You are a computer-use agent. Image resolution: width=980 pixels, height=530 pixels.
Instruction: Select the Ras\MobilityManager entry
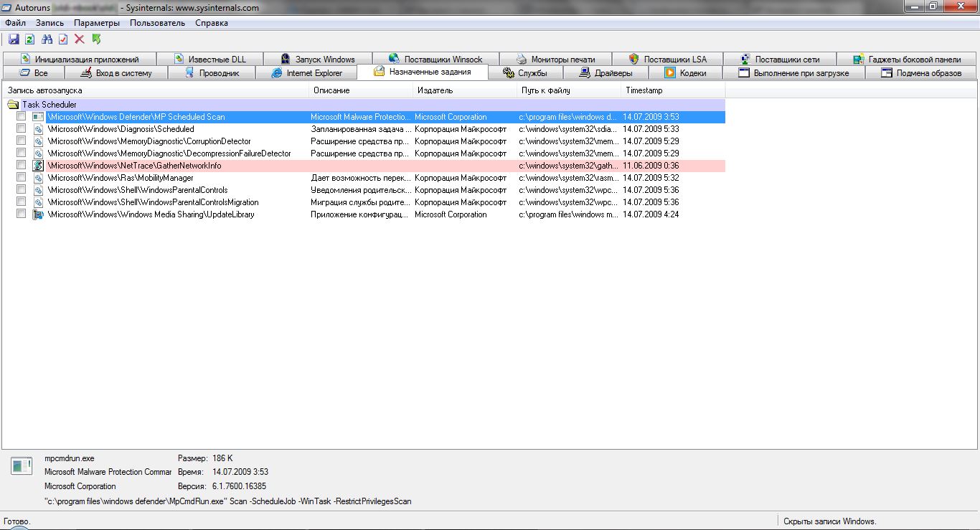[121, 178]
